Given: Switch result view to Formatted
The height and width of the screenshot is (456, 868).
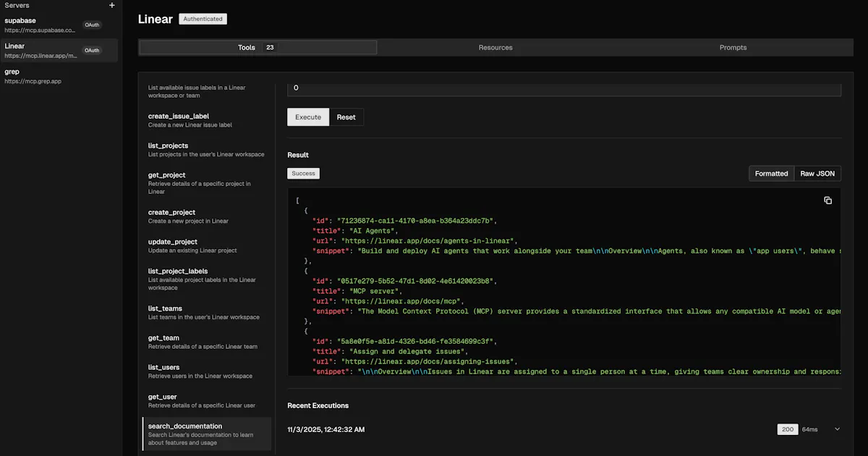Looking at the screenshot, I should pos(772,174).
